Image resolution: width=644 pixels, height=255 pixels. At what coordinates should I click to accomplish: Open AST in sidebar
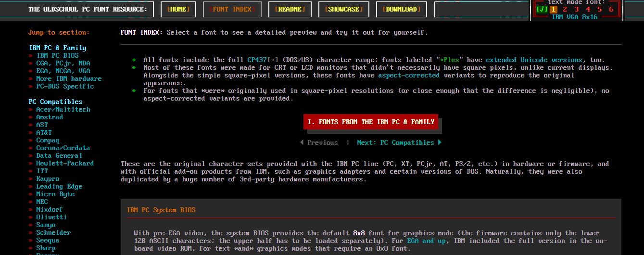click(42, 125)
